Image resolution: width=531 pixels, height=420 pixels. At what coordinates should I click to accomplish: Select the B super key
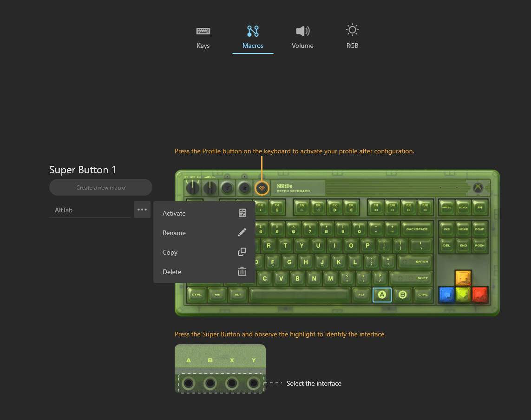[x=402, y=295]
